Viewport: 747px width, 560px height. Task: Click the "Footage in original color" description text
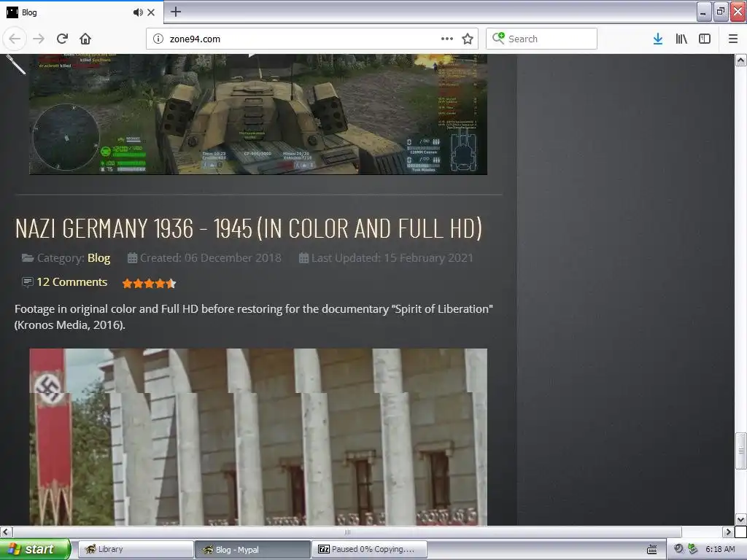coord(253,316)
